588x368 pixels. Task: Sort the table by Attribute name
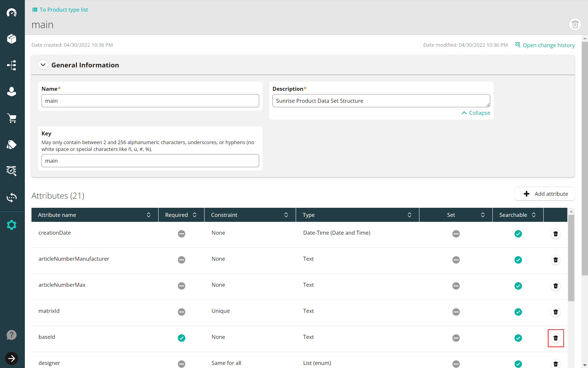click(x=148, y=215)
